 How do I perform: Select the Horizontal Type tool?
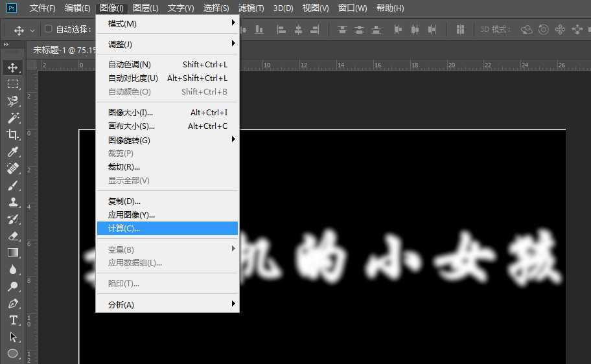point(12,320)
